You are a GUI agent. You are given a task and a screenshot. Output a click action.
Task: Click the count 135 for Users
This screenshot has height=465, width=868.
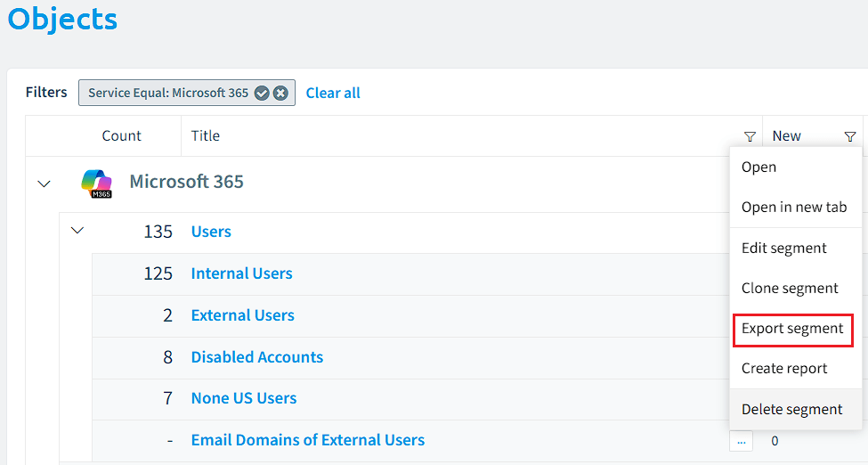158,232
